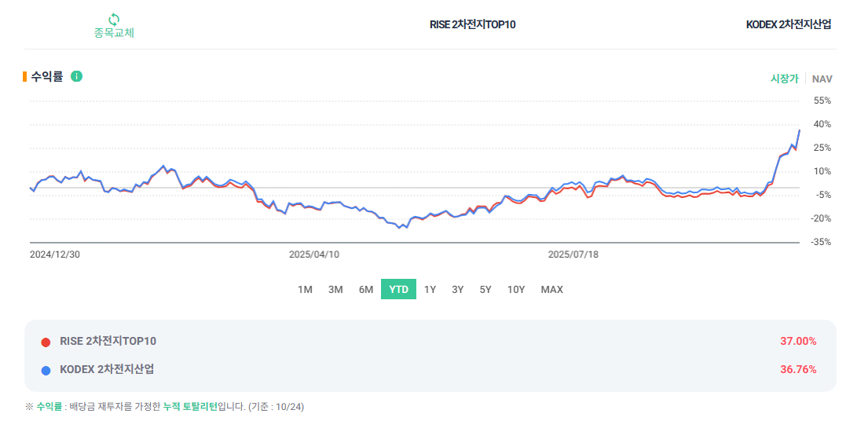This screenshot has height=432, width=868.
Task: Click the 55% y-axis label
Action: [x=822, y=101]
